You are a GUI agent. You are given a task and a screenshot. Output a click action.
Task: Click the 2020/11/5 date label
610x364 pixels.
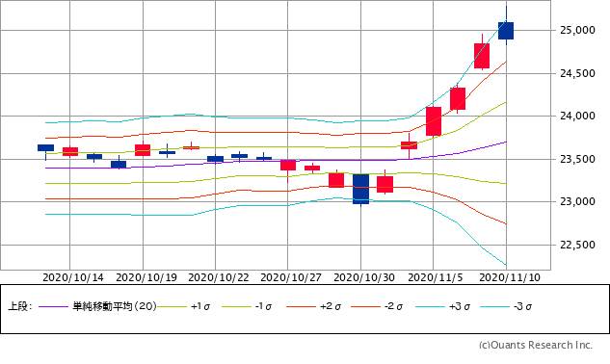tap(436, 277)
